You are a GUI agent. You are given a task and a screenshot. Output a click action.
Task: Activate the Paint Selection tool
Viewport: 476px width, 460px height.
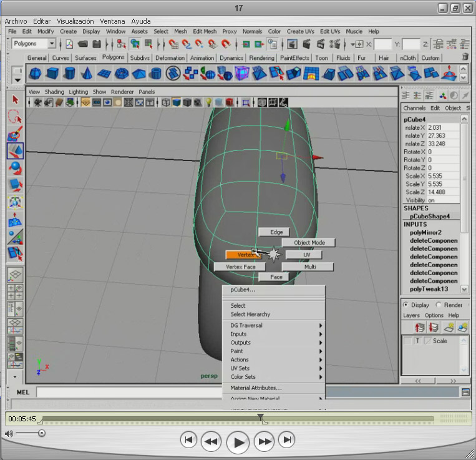point(15,134)
